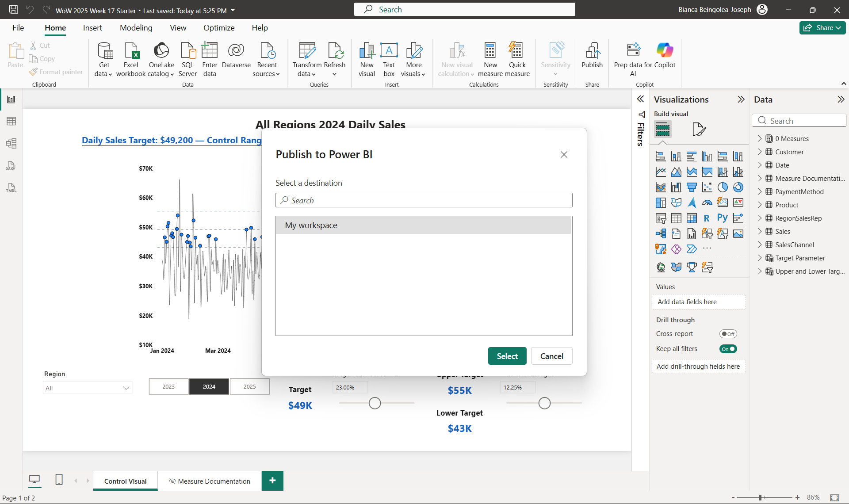Open OneLake catalog
The image size is (849, 504).
coord(161,60)
